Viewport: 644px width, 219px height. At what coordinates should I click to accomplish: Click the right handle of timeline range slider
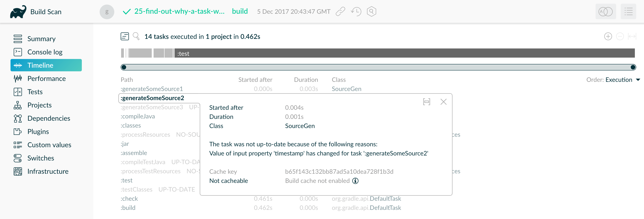[x=633, y=67]
